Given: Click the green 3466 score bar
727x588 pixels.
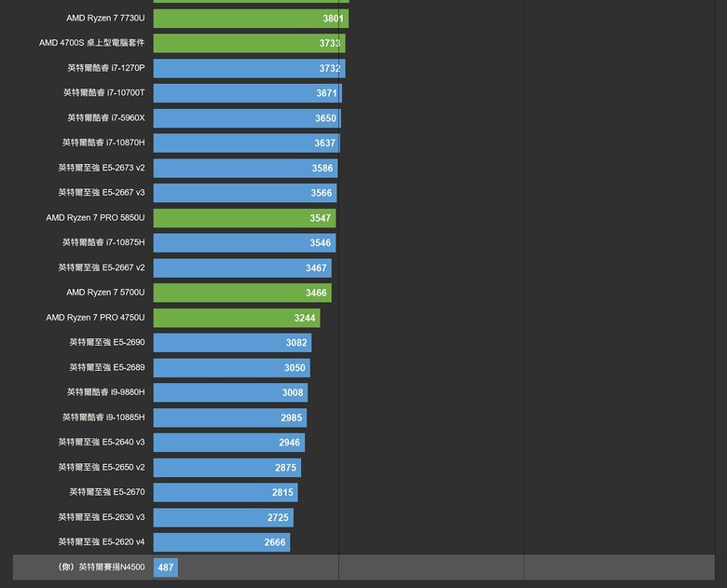Looking at the screenshot, I should point(242,293).
